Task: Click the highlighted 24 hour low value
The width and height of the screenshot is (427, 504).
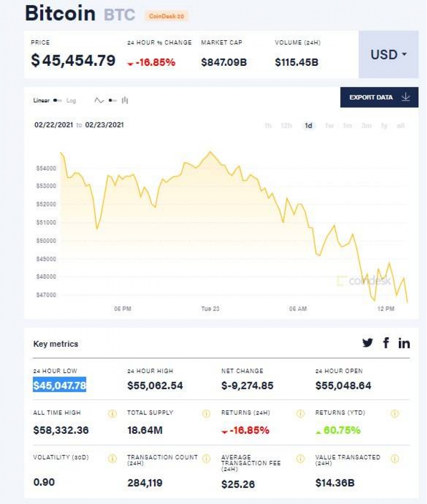Action: click(60, 386)
